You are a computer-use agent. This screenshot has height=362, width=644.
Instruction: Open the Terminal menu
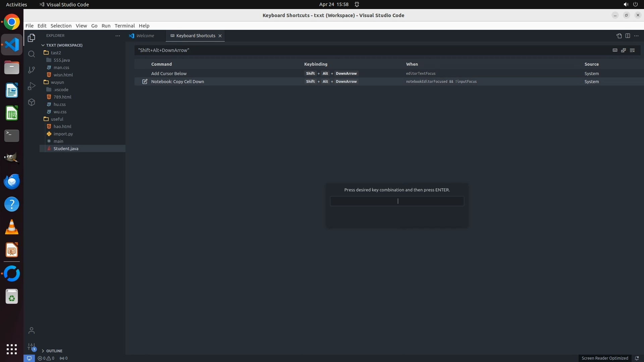click(124, 25)
